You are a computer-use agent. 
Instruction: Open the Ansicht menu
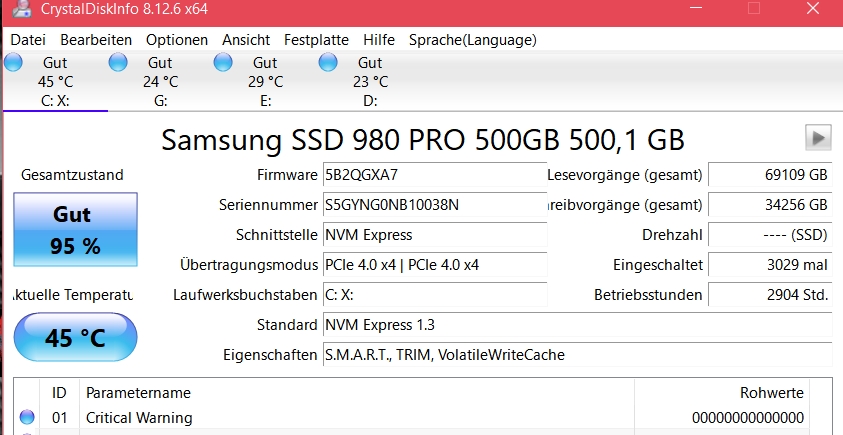246,40
